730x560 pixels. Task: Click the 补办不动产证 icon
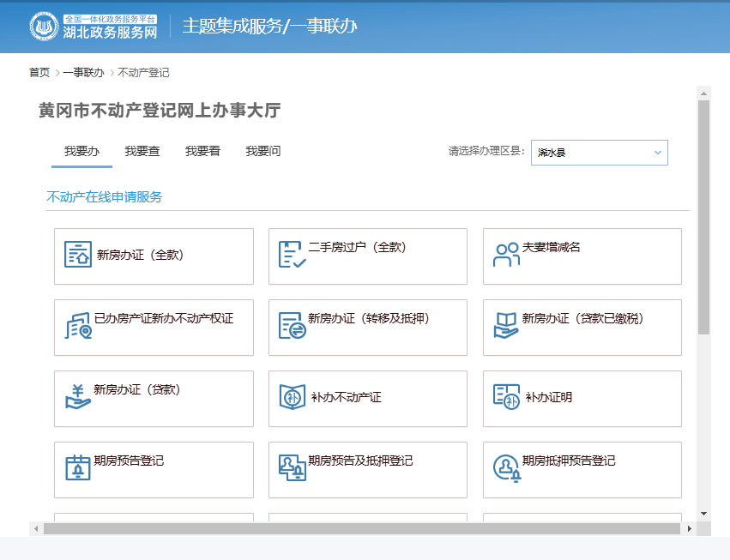[x=292, y=397]
